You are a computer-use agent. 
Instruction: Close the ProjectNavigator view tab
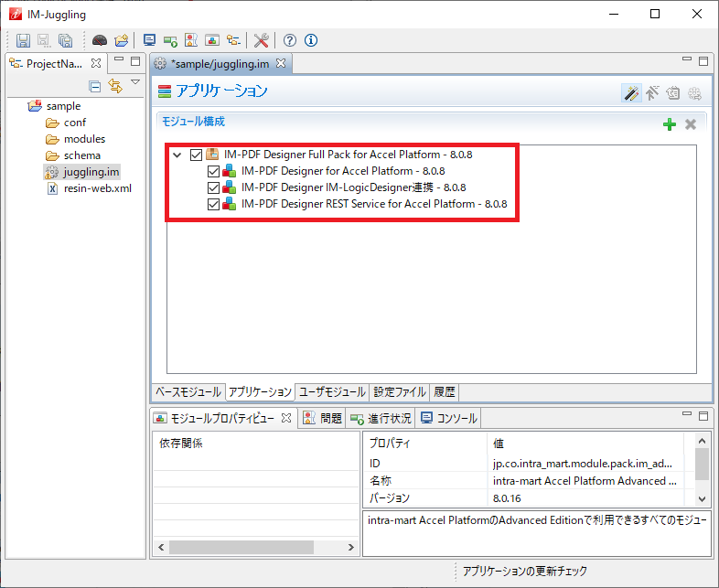96,63
